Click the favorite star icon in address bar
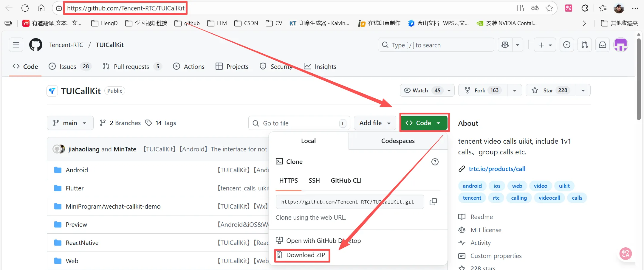 pos(549,8)
